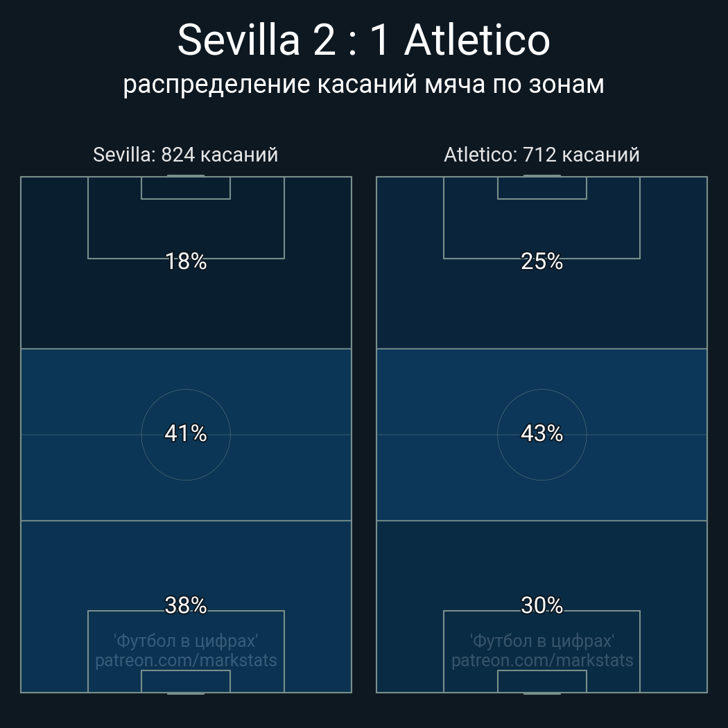Select Sevilla's 41% midfield zone value
The height and width of the screenshot is (728, 728).
[186, 433]
